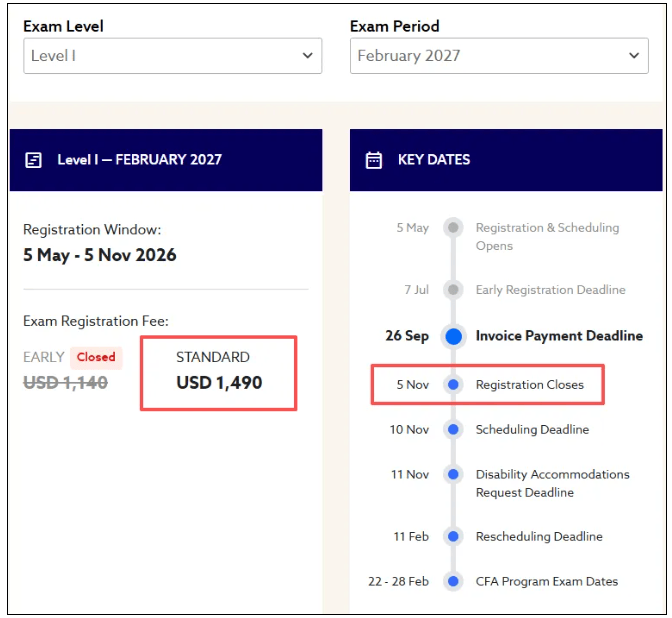The width and height of the screenshot is (672, 618).
Task: Select the 5 Nov timeline marker
Action: 453,384
